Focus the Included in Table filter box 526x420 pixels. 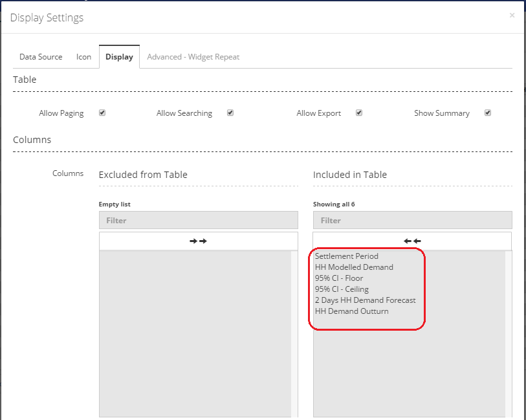[x=412, y=220]
